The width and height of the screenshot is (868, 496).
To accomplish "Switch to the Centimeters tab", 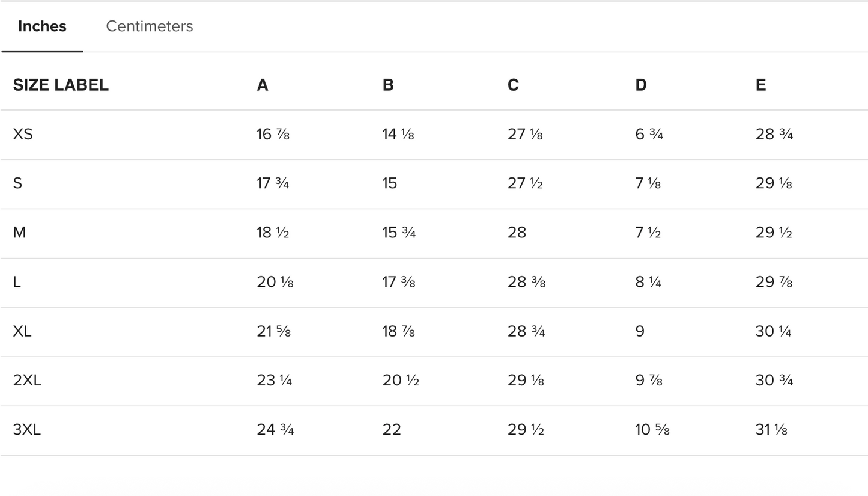I will coord(149,26).
